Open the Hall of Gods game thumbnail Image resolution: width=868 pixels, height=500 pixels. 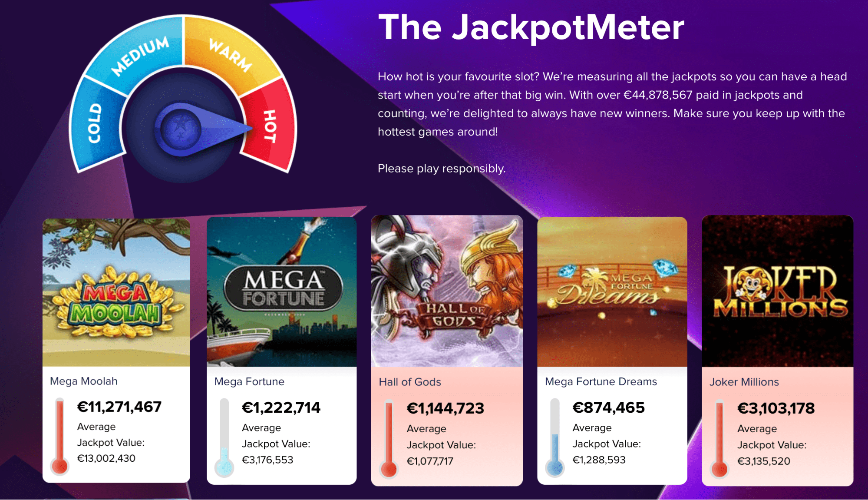pos(447,291)
